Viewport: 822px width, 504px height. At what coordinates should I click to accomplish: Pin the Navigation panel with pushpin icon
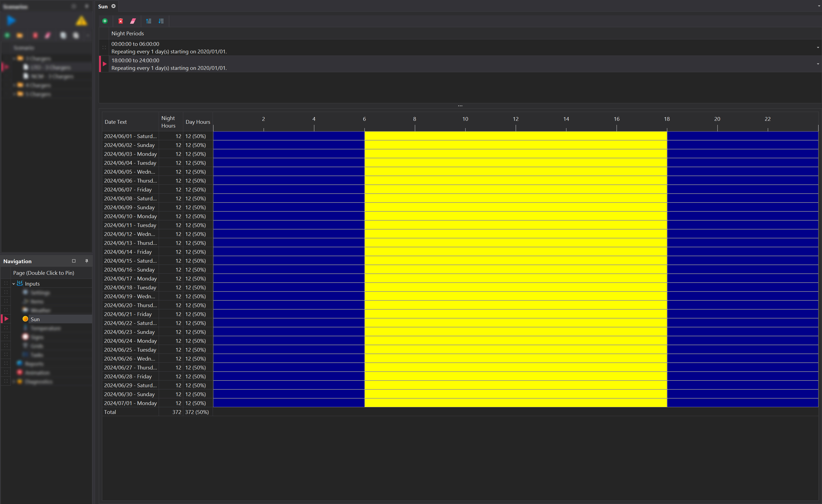87,261
